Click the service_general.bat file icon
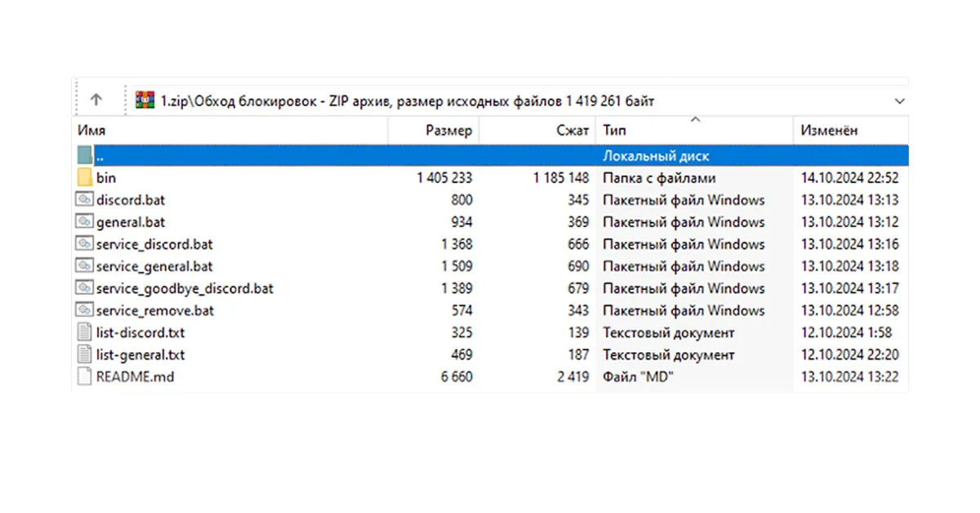The image size is (980, 513). [x=85, y=265]
